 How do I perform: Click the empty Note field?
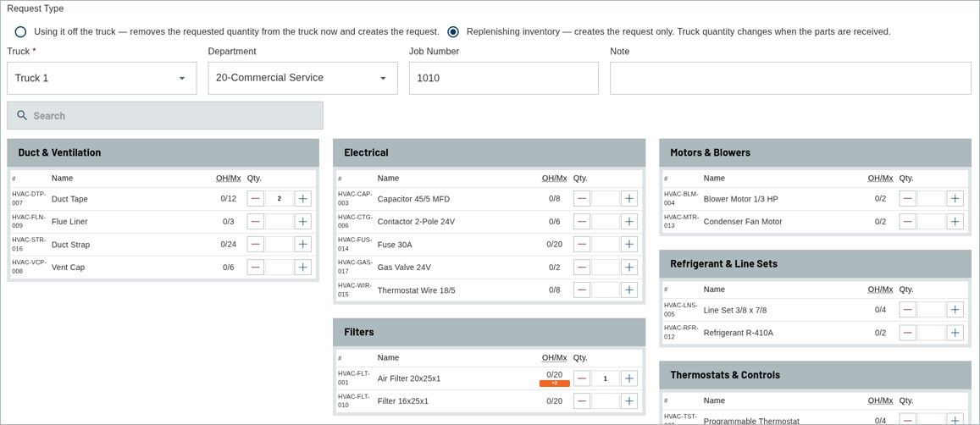(790, 78)
